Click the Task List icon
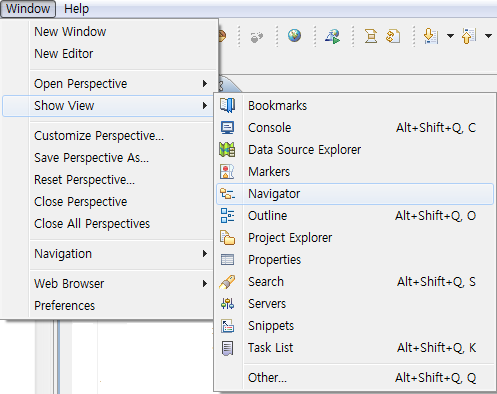 click(x=227, y=348)
